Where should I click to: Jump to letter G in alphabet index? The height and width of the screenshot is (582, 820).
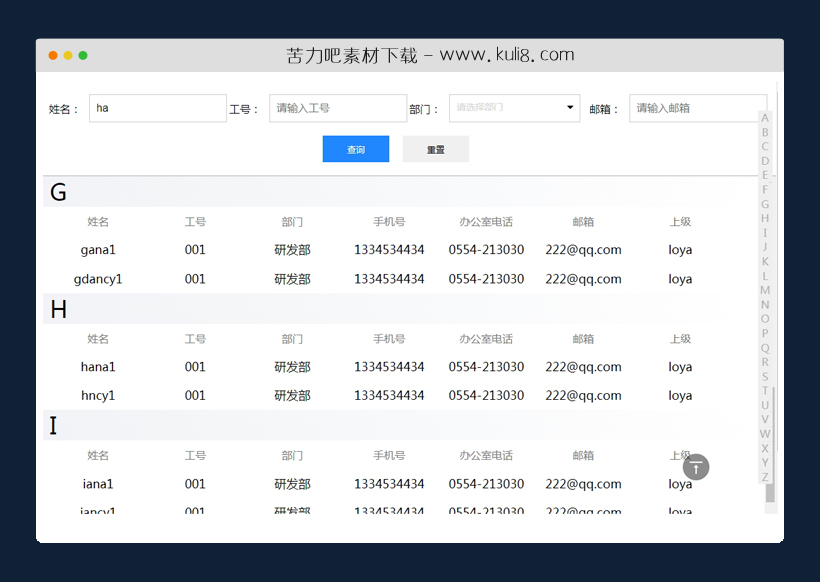pos(764,204)
